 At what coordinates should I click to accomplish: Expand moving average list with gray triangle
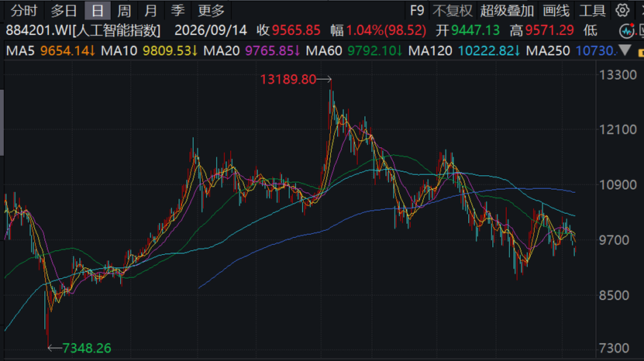click(625, 50)
